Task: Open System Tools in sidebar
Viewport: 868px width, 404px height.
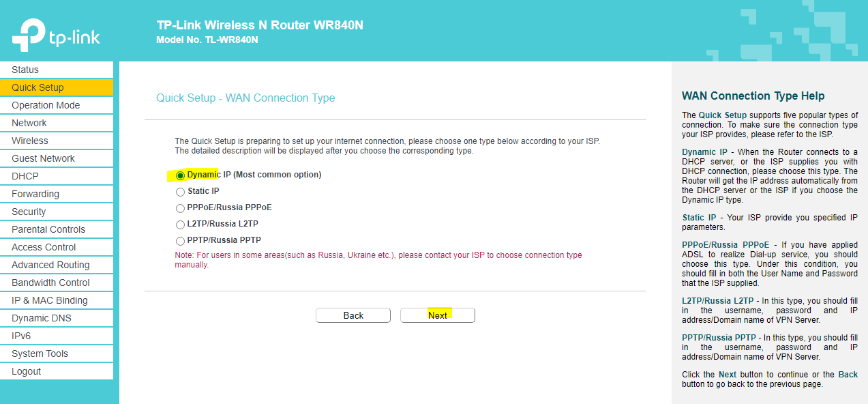Action: click(x=57, y=353)
